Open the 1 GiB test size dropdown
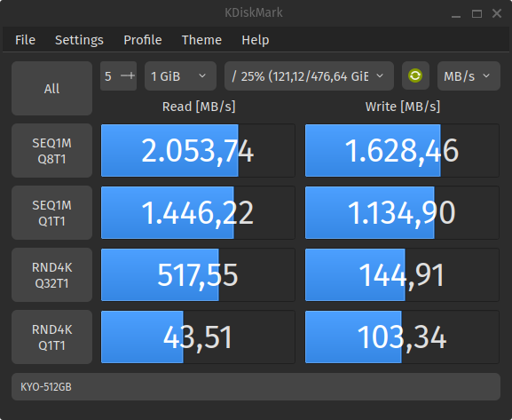 (x=180, y=75)
